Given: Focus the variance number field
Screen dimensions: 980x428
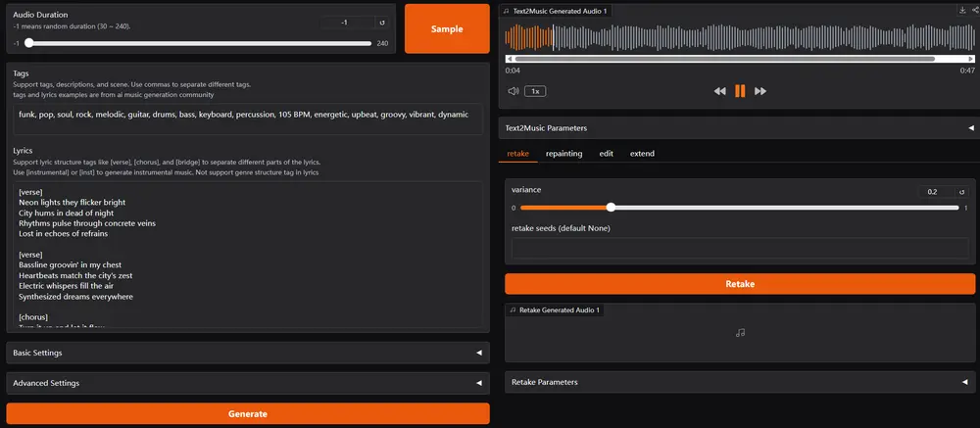Looking at the screenshot, I should pos(937,192).
